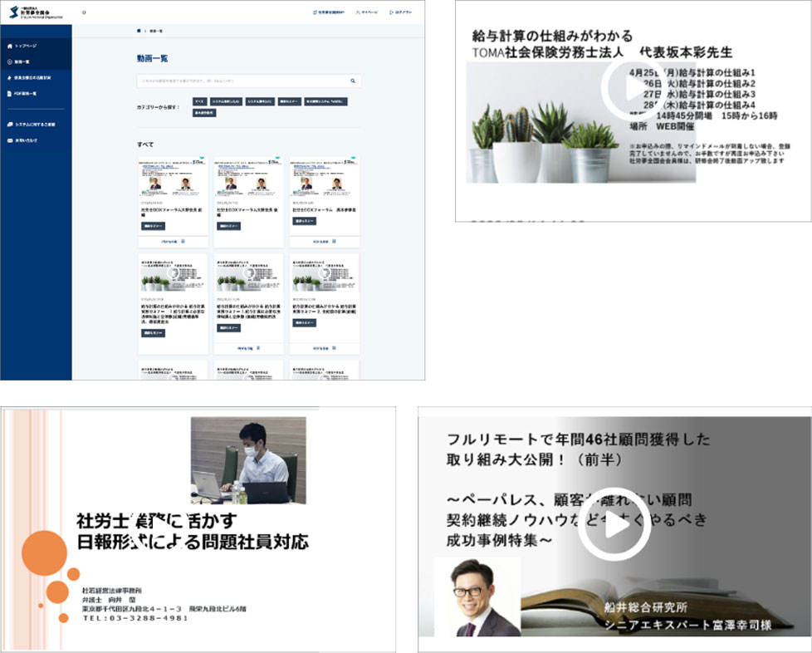Open the 社労夢全国会HP external link

click(x=328, y=12)
